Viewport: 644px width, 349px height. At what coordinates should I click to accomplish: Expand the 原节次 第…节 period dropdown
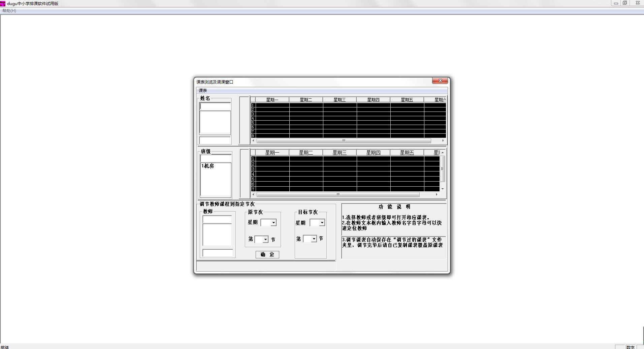click(x=265, y=240)
